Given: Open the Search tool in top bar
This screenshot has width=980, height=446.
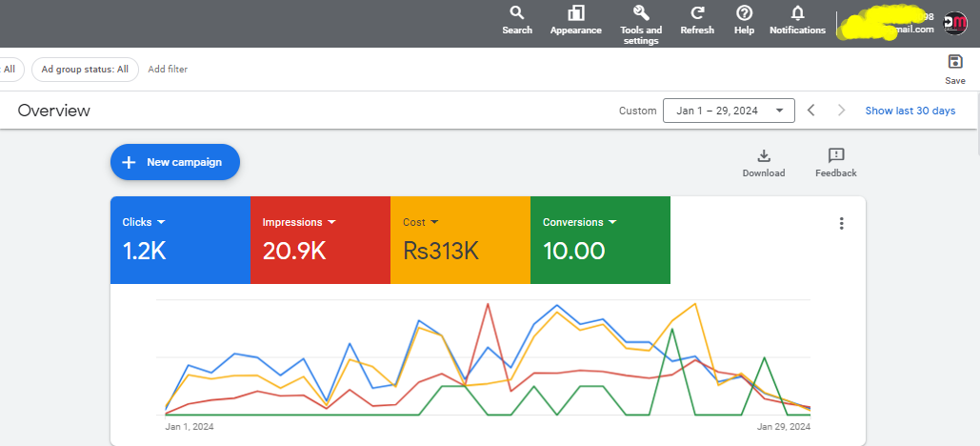Looking at the screenshot, I should click(517, 21).
